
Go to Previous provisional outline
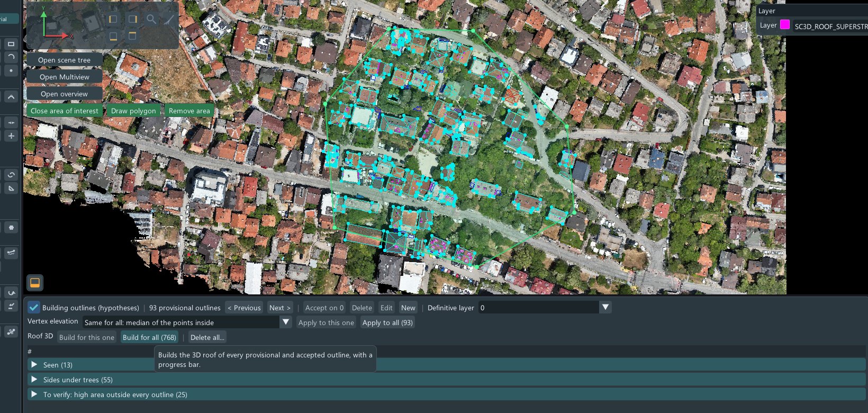click(x=244, y=308)
